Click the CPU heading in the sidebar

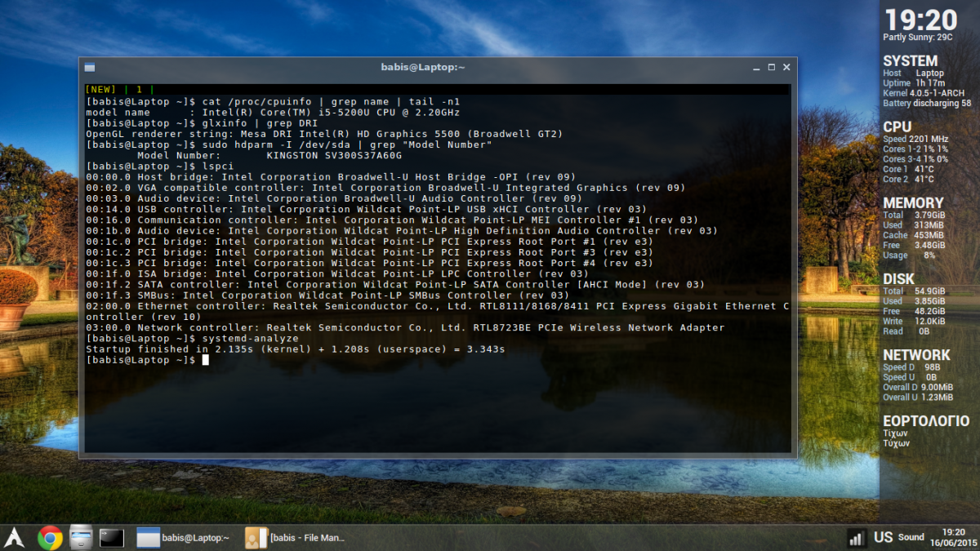click(x=897, y=127)
